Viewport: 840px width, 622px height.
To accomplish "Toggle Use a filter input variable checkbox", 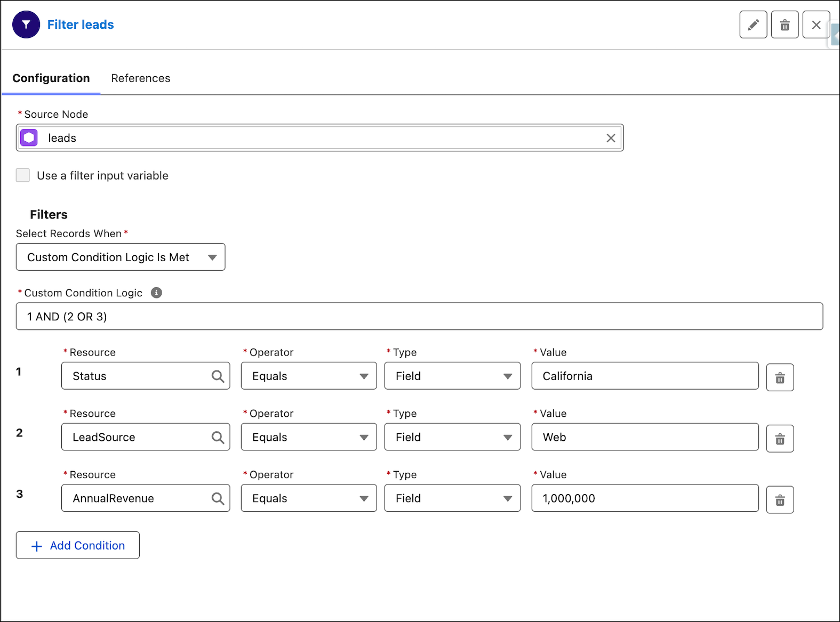I will click(x=23, y=175).
